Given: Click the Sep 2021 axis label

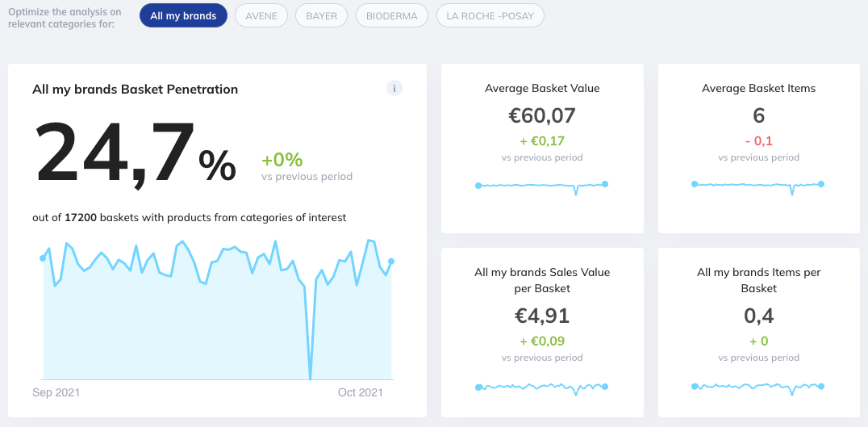Looking at the screenshot, I should pos(56,392).
